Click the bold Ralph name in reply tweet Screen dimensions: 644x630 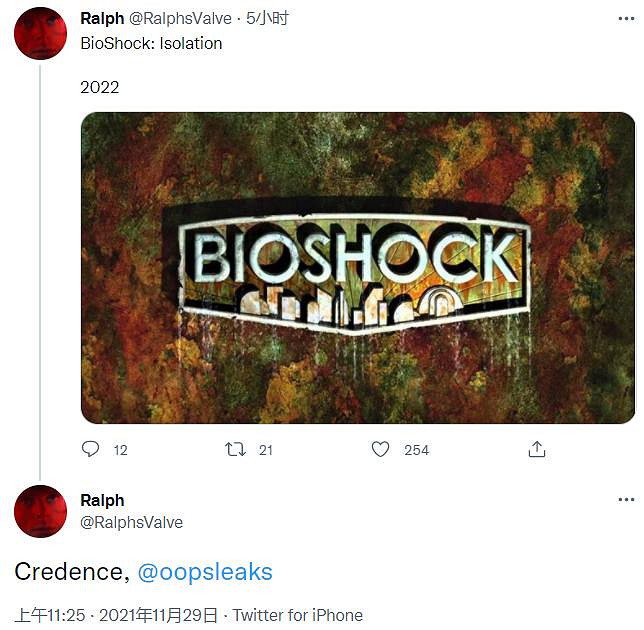click(x=102, y=500)
